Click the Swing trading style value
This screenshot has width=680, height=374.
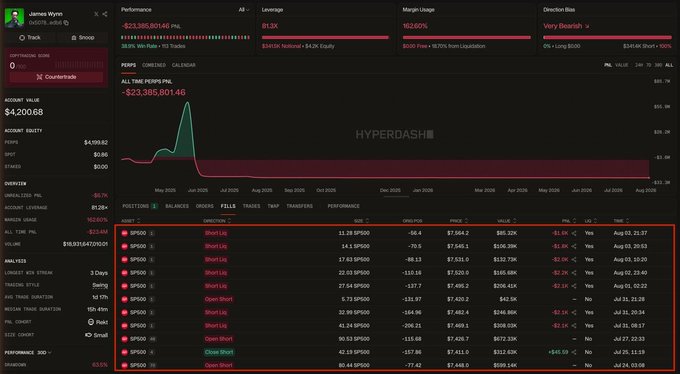click(100, 285)
